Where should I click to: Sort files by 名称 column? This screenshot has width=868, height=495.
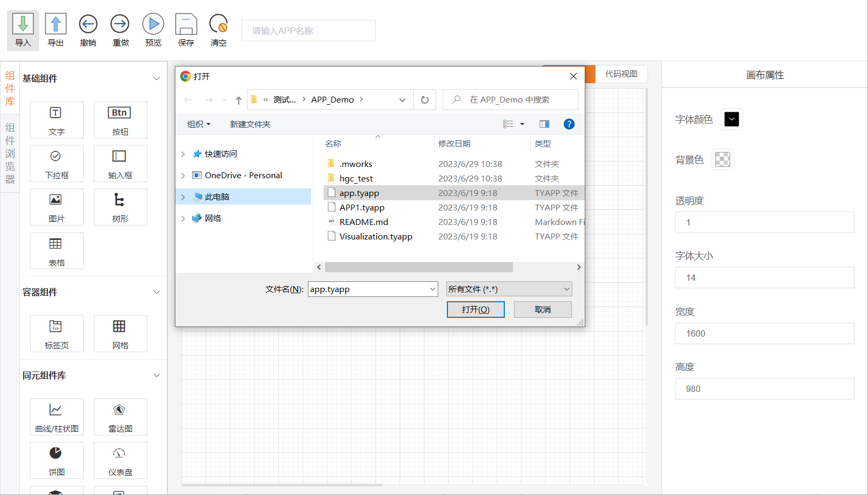click(x=333, y=143)
